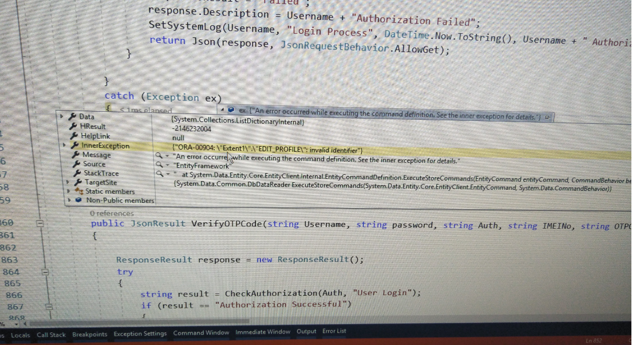Expand the Non-Public members node
Image resolution: width=644 pixels, height=345 pixels.
pos(69,200)
